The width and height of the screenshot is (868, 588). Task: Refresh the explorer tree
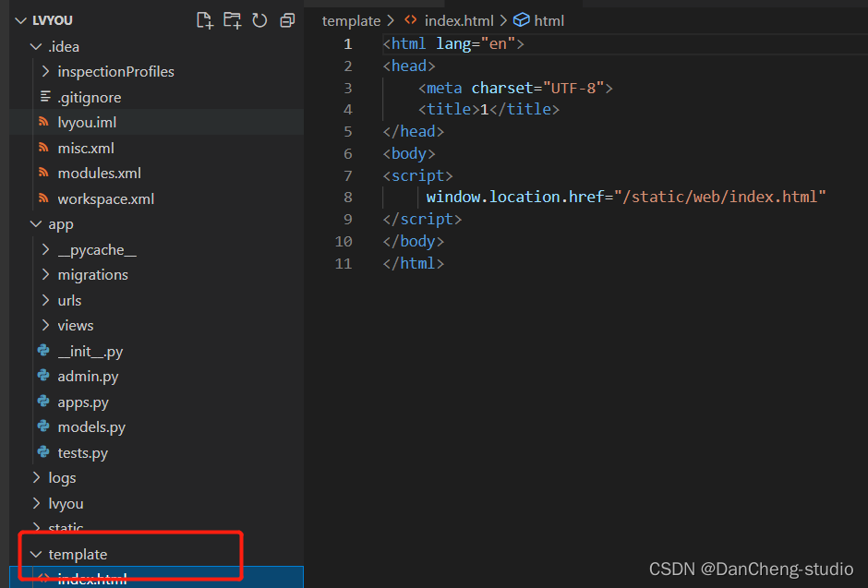pyautogui.click(x=259, y=20)
